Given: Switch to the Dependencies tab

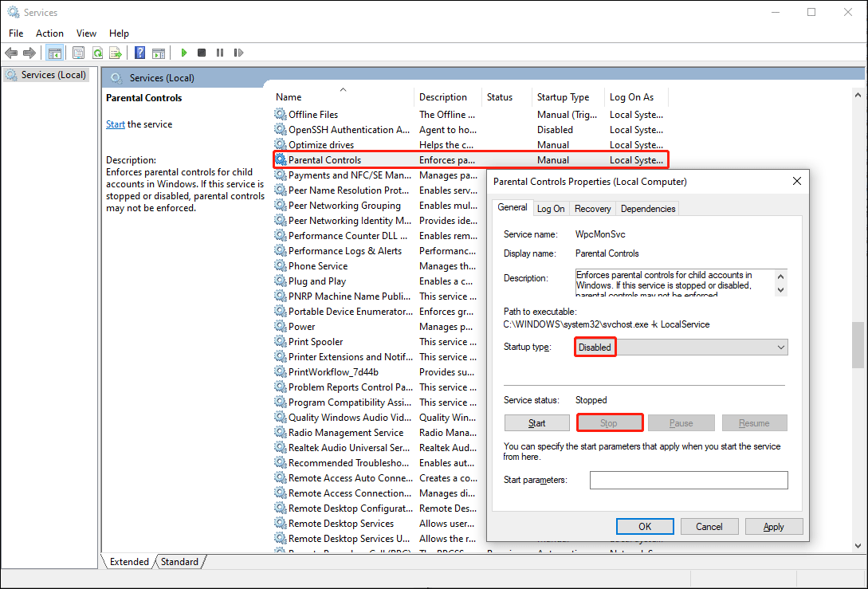Looking at the screenshot, I should click(648, 209).
